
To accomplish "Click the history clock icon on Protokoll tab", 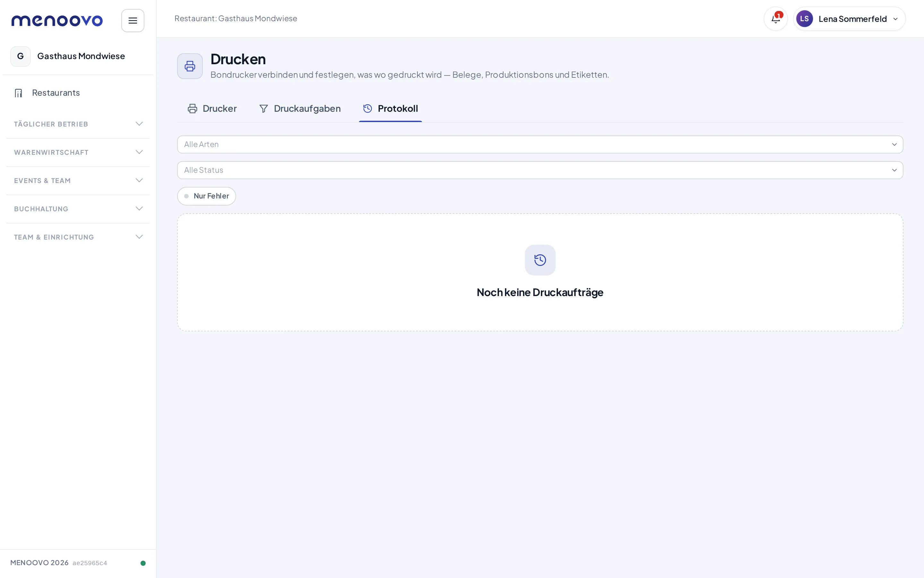I will (367, 109).
